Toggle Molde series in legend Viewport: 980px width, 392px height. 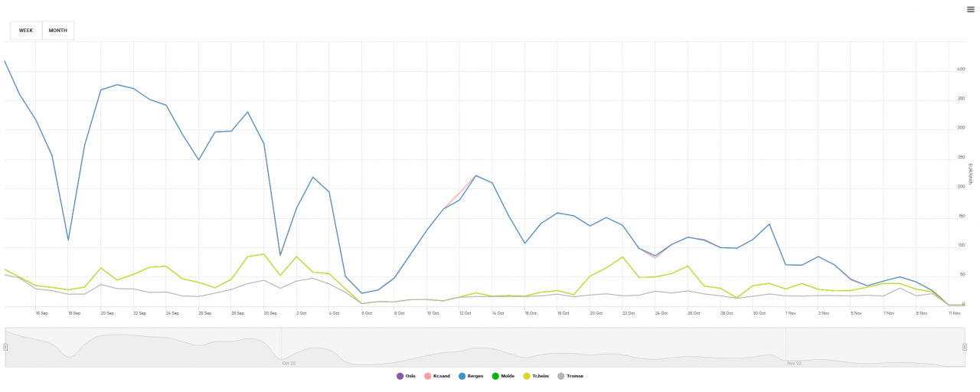(505, 376)
